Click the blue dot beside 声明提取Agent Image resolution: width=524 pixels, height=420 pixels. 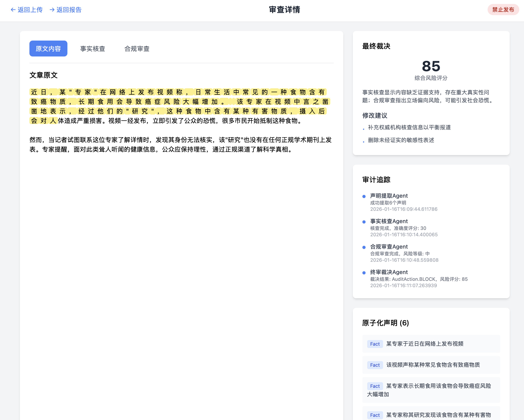pos(364,196)
